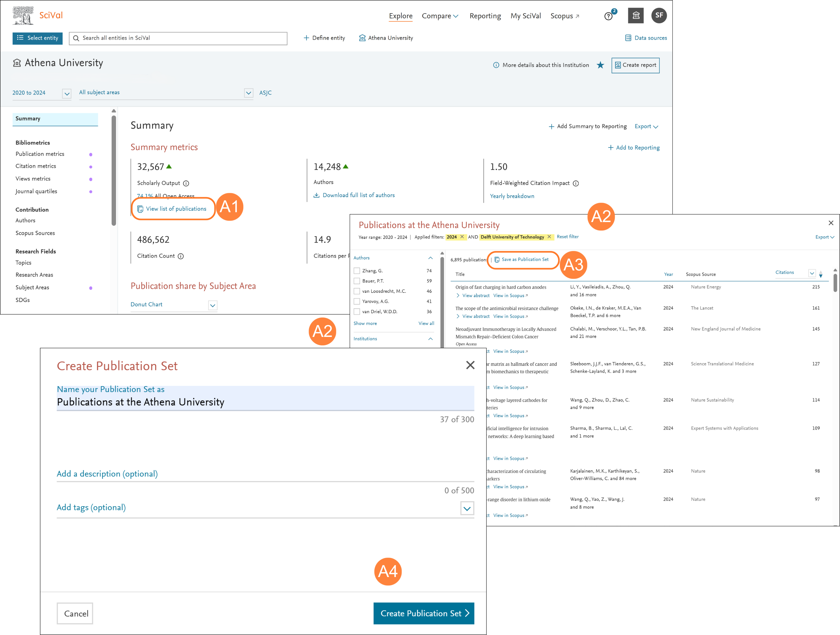Click the SciVal Elsevier tree logo
The width and height of the screenshot is (840, 635).
coord(23,16)
